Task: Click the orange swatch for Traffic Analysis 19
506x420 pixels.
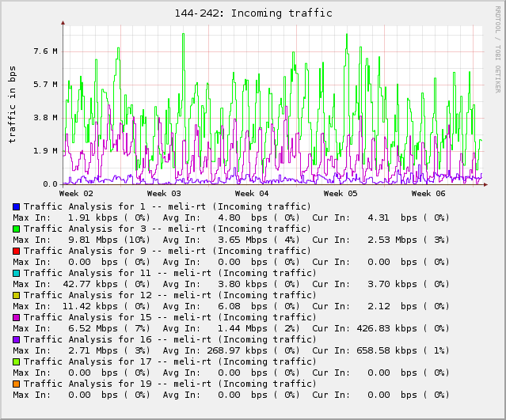Action: [x=17, y=384]
